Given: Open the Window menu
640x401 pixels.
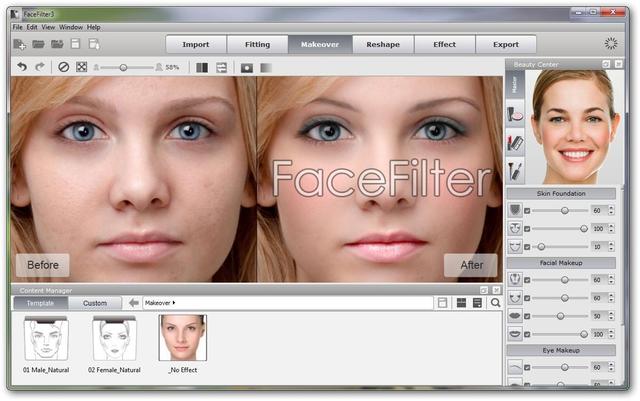Looking at the screenshot, I should click(71, 27).
